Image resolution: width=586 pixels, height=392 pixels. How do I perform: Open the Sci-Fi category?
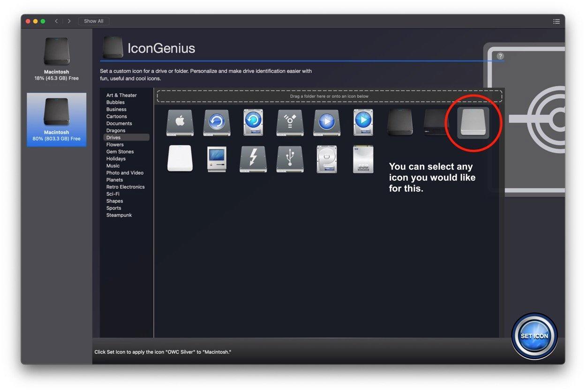pos(113,193)
